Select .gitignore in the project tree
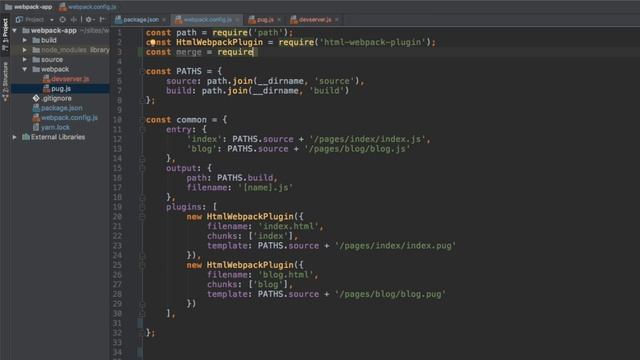Screen dimensions: 640x360 coord(56,98)
